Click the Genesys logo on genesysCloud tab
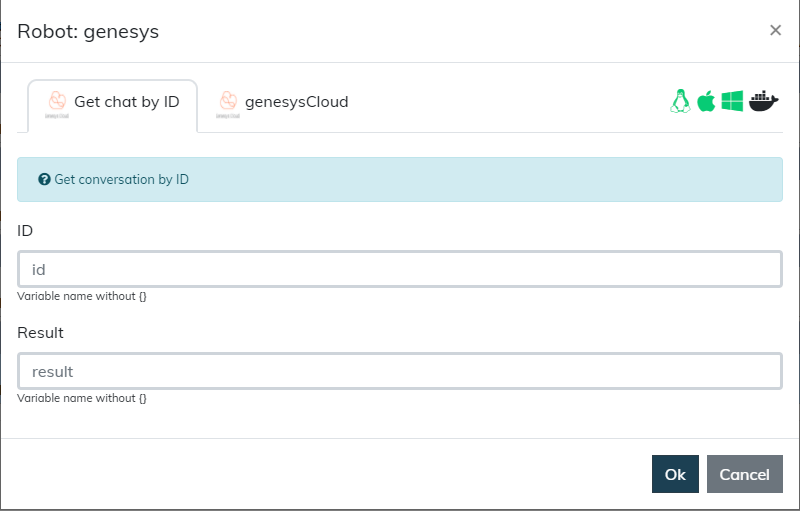Image resolution: width=800 pixels, height=511 pixels. click(x=228, y=104)
